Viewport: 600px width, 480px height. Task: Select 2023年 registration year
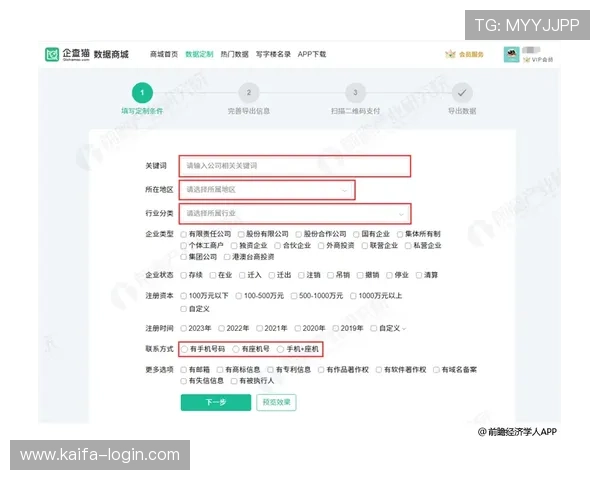184,328
